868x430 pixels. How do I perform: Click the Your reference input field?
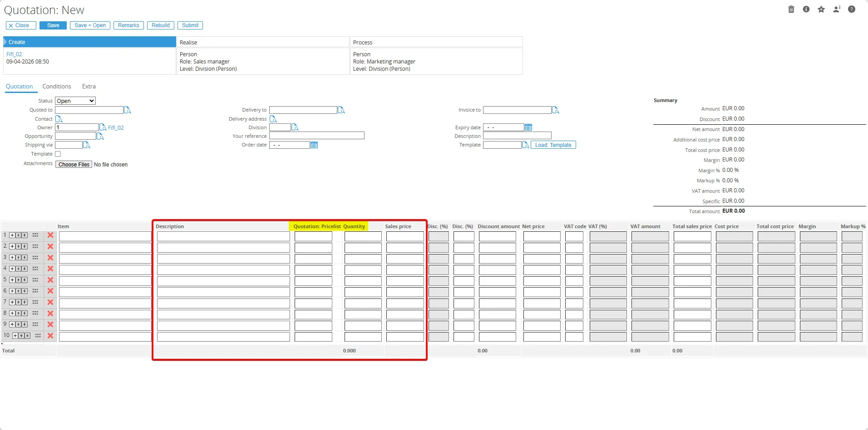(x=317, y=136)
